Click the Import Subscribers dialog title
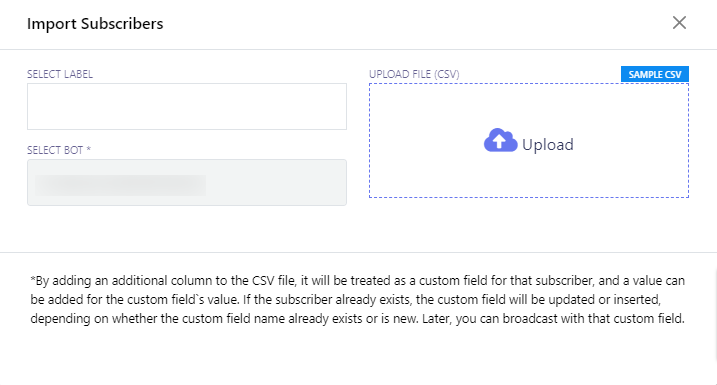 click(95, 23)
